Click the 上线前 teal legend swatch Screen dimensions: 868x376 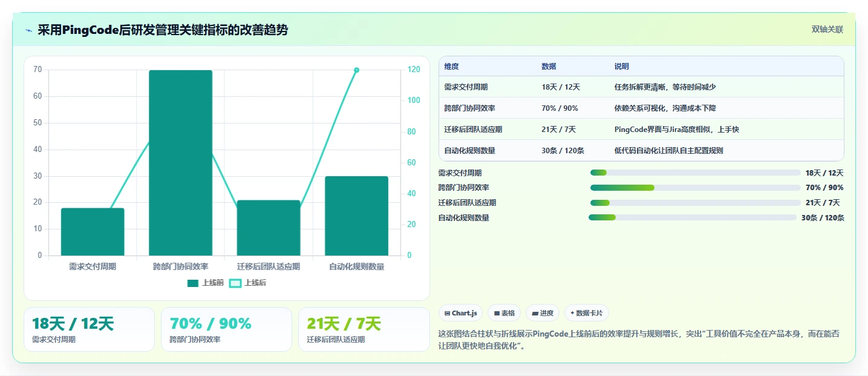point(193,283)
